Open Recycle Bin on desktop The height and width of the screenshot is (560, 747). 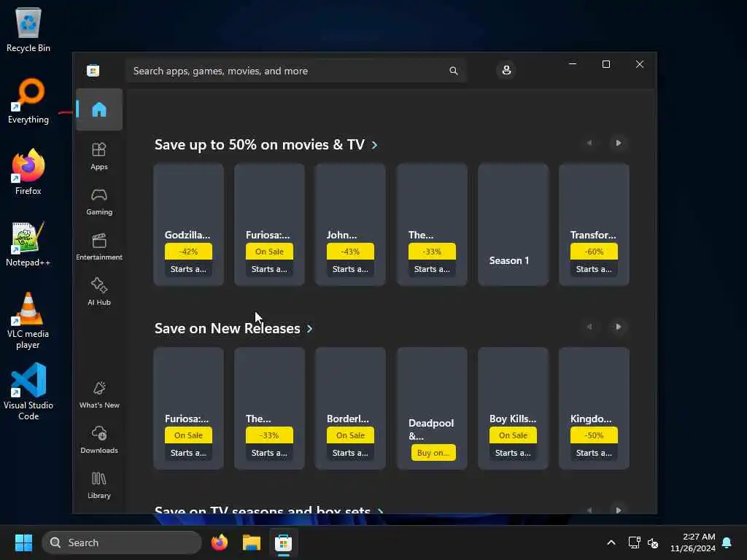28,29
